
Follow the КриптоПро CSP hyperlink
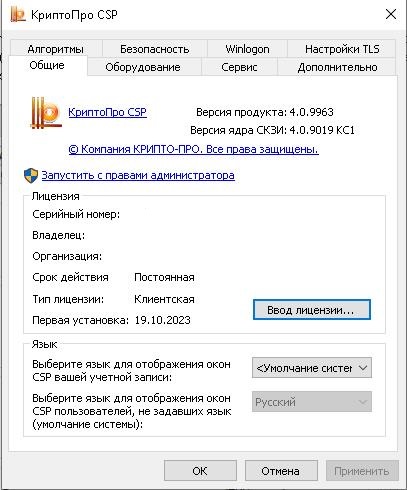pos(107,112)
